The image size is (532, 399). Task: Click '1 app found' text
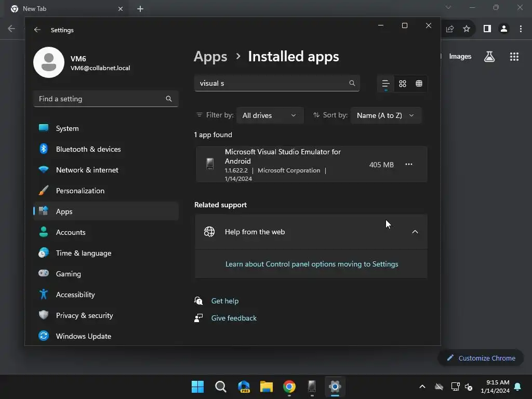tap(213, 135)
